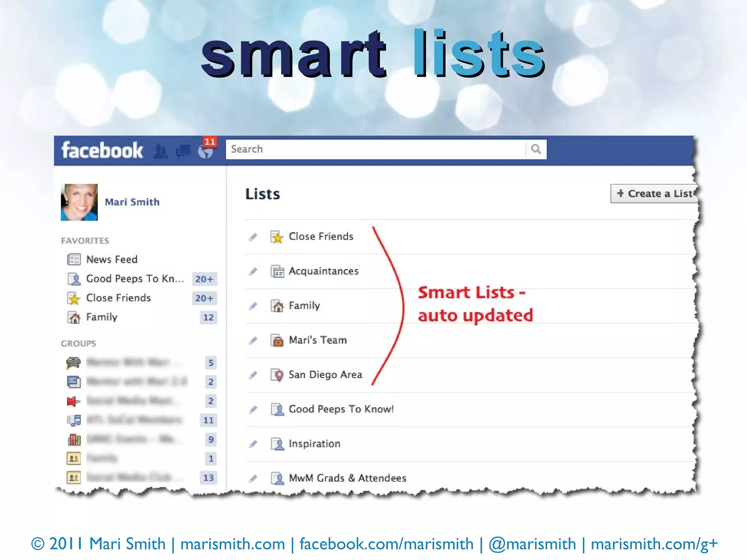Open MwM Grads & Attendees list
Viewport: 747px width, 560px height.
pyautogui.click(x=348, y=478)
